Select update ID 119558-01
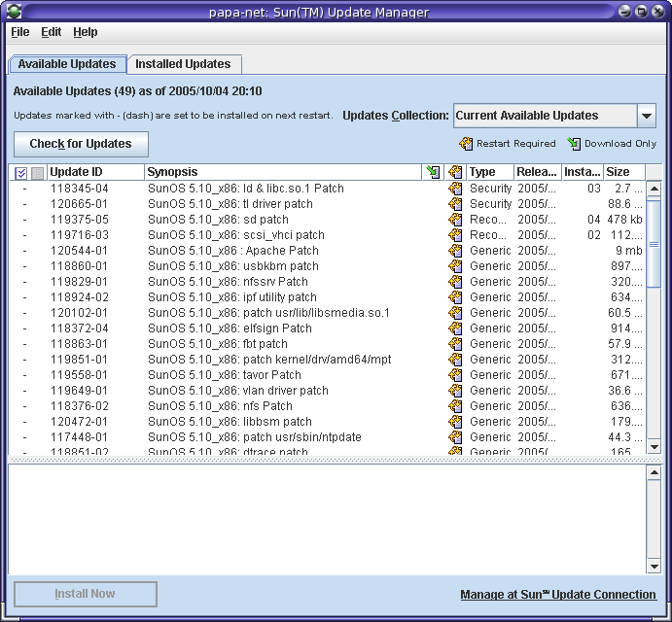The image size is (672, 622). point(79,375)
